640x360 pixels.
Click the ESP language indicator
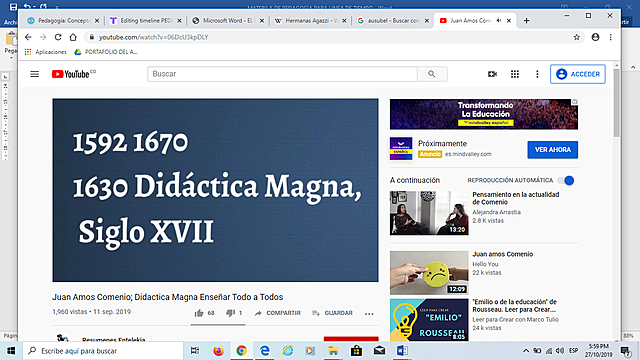[573, 351]
